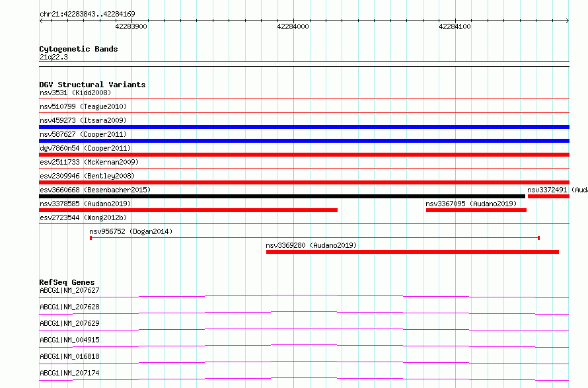Viewport: 588px width, 388px height.
Task: Click the ABCG1|NM_207627 transcript label
Action: 69,290
